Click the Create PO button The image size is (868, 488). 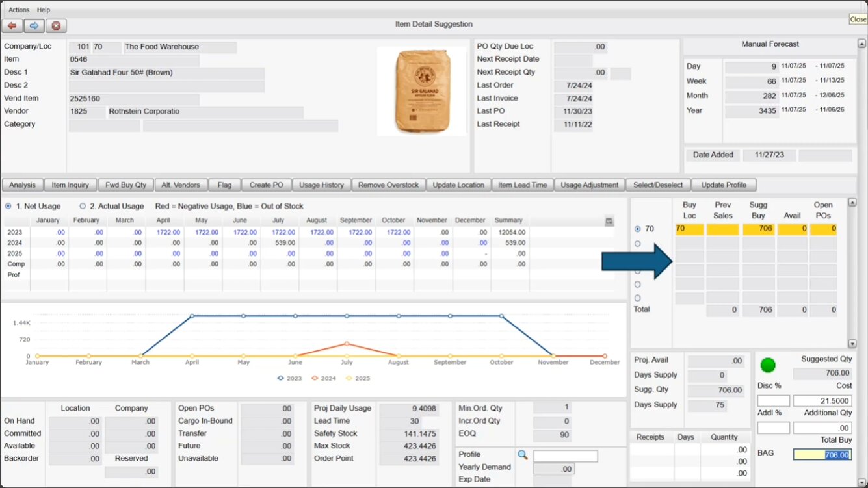point(267,185)
